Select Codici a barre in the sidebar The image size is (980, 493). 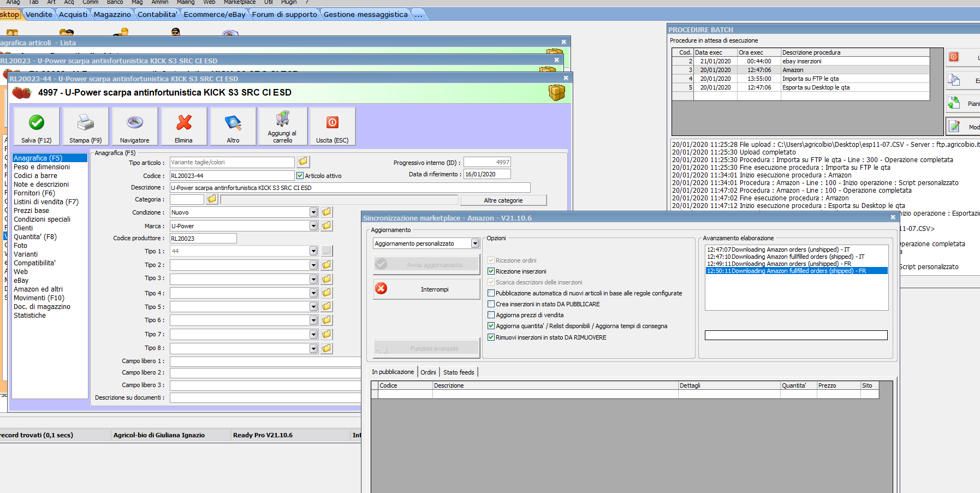click(x=35, y=176)
